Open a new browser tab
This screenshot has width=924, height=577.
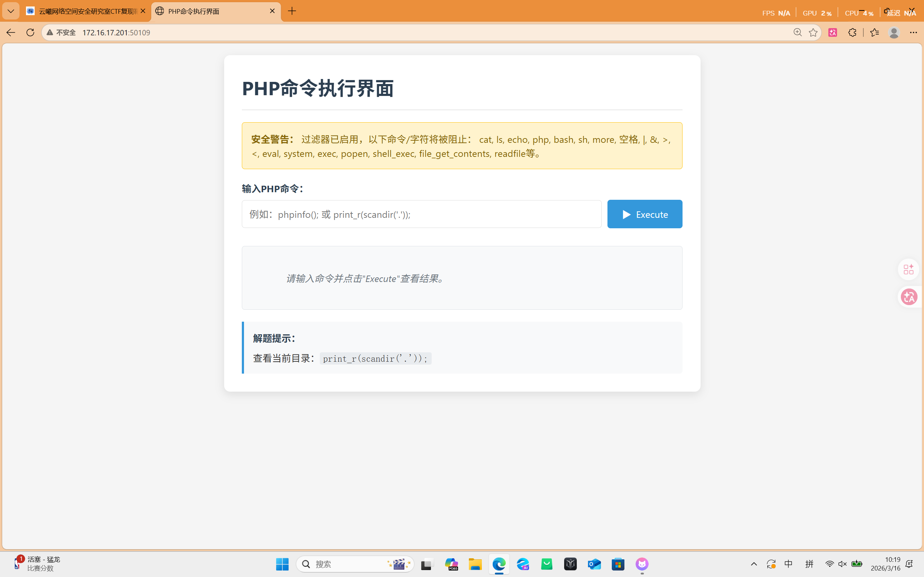pos(292,11)
